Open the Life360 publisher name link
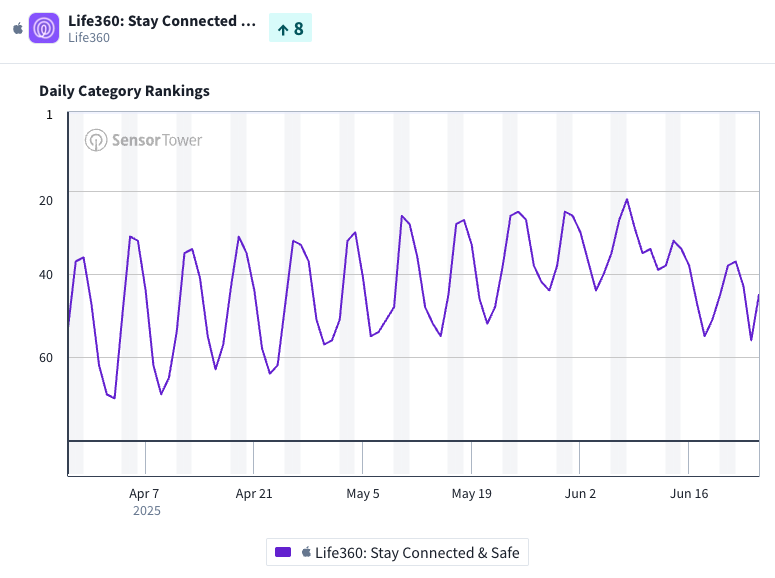Screen dimensions: 775x578 (89, 38)
